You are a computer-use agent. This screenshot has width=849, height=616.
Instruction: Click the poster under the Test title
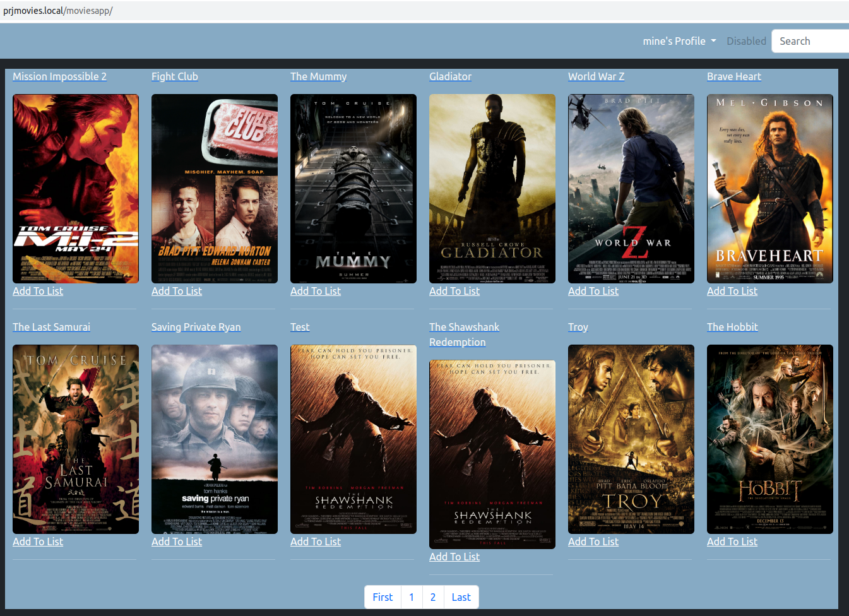(353, 439)
